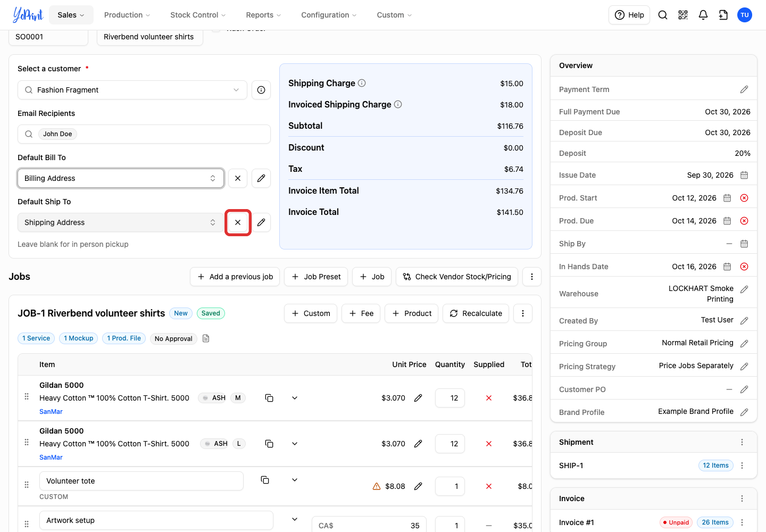The width and height of the screenshot is (766, 532).
Task: Open the Stock Control menu
Action: click(198, 15)
